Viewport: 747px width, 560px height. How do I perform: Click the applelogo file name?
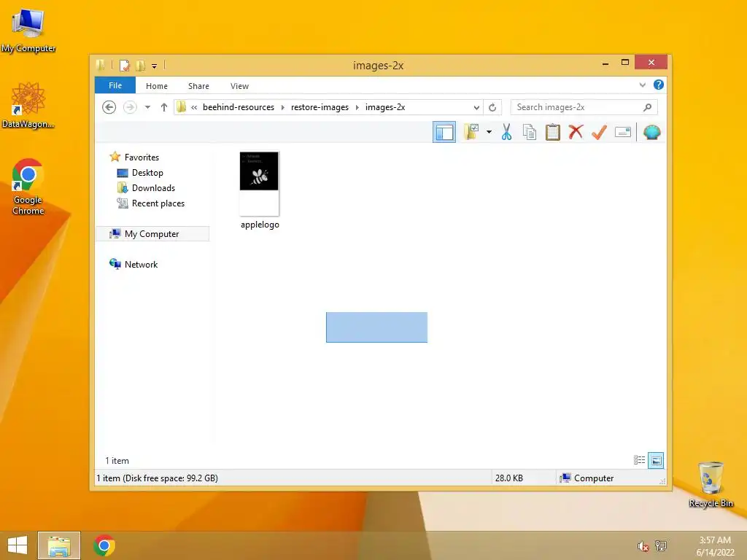tap(260, 225)
